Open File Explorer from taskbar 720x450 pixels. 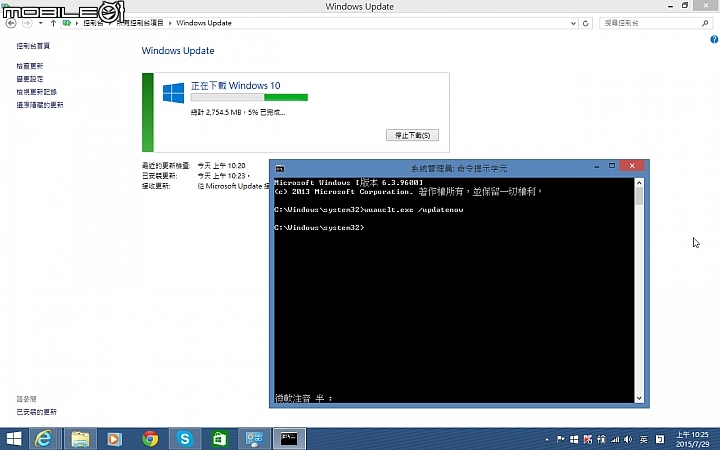(80, 439)
